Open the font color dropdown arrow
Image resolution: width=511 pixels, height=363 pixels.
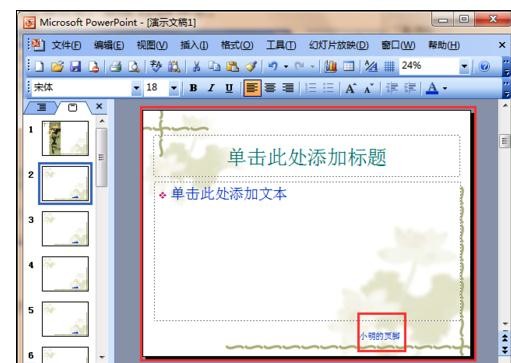[x=445, y=89]
